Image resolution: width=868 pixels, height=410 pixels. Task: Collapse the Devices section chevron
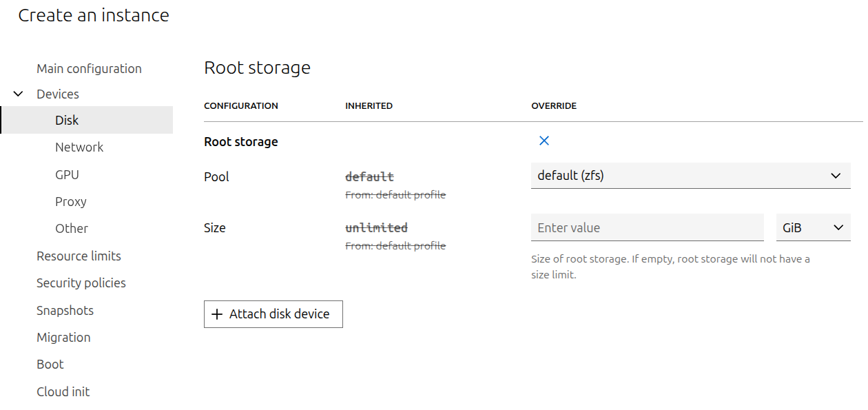[x=19, y=94]
